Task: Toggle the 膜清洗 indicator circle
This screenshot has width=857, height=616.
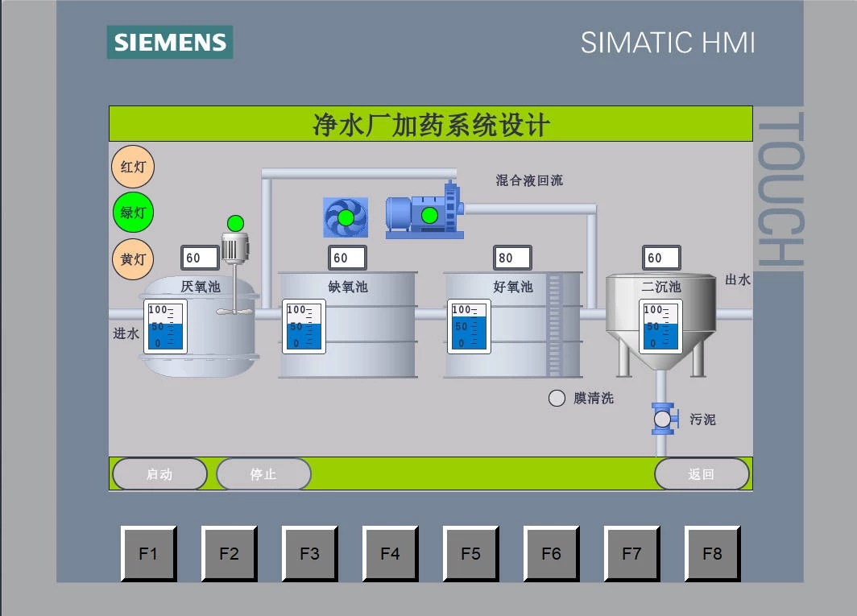Action: 557,398
